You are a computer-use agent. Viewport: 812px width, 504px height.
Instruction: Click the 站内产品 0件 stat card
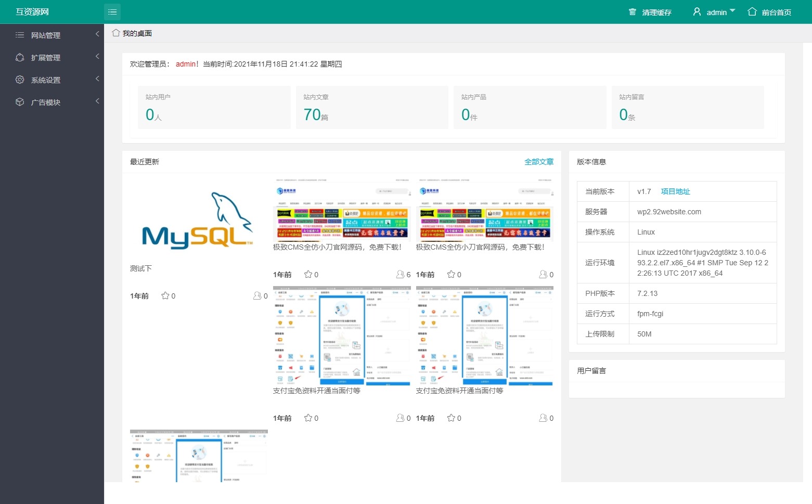coord(530,107)
